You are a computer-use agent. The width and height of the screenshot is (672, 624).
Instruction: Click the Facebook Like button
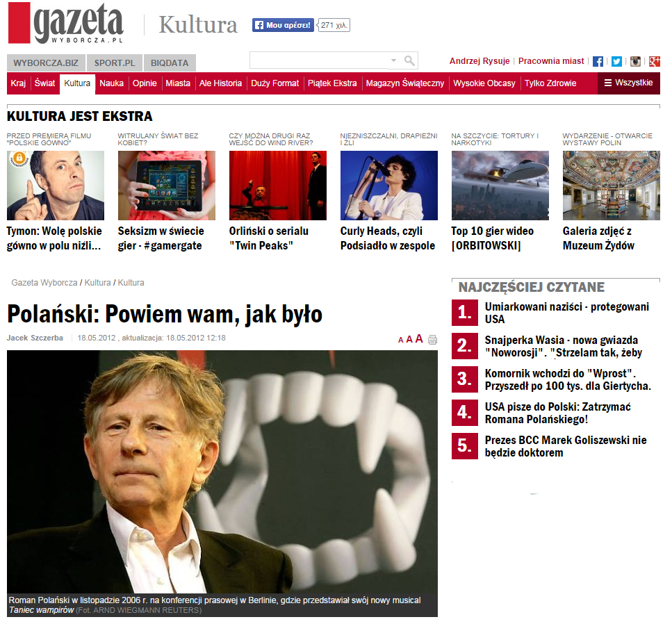pos(283,25)
